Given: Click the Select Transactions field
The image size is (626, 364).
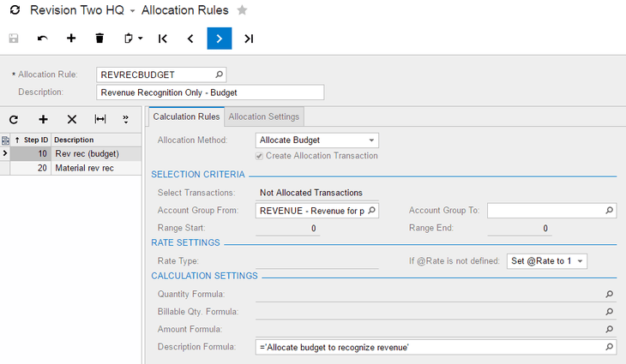Looking at the screenshot, I should pos(317,193).
